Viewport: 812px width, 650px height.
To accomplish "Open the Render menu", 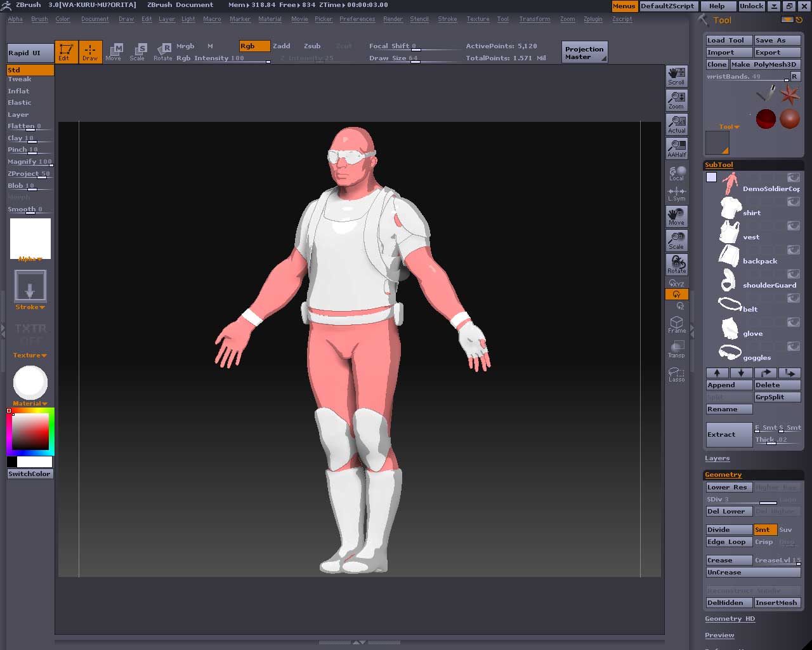I will [393, 19].
